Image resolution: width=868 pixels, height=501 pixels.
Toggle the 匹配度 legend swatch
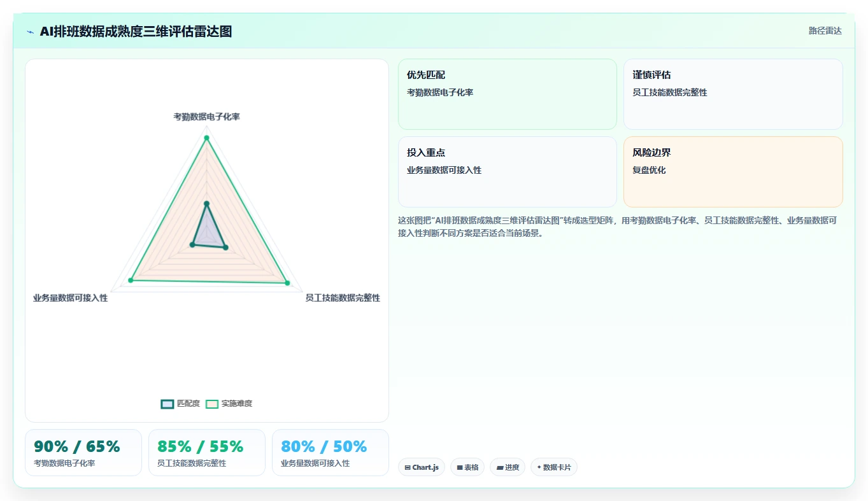pyautogui.click(x=167, y=404)
